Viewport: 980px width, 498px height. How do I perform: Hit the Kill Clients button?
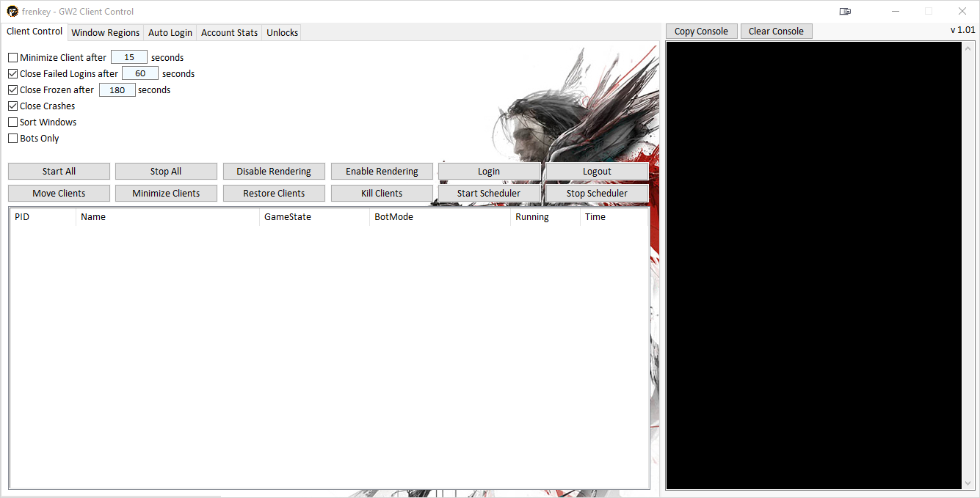(x=382, y=194)
